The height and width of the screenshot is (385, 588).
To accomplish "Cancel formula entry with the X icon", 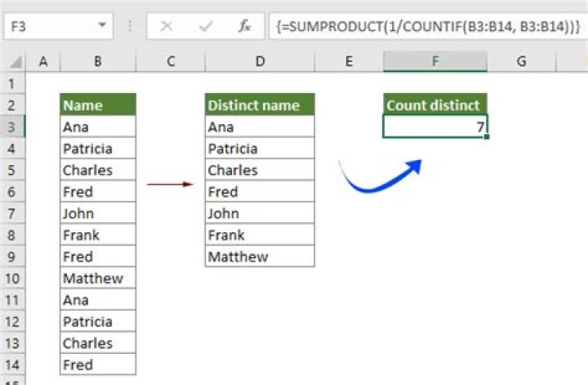I will click(x=167, y=26).
